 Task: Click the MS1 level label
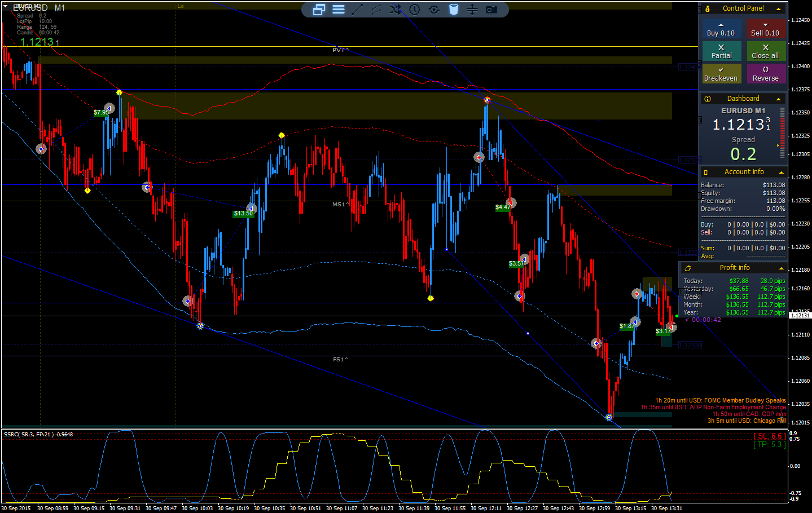pyautogui.click(x=340, y=205)
